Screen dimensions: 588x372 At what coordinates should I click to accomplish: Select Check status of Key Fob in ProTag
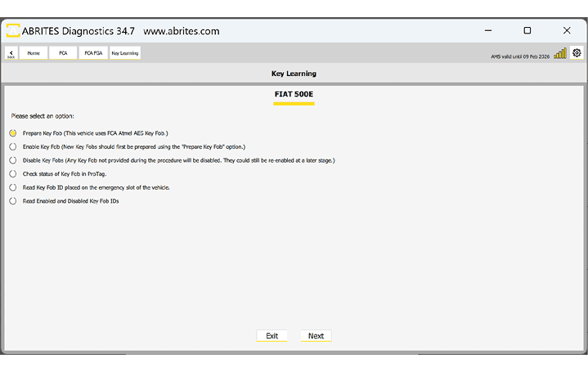13,173
